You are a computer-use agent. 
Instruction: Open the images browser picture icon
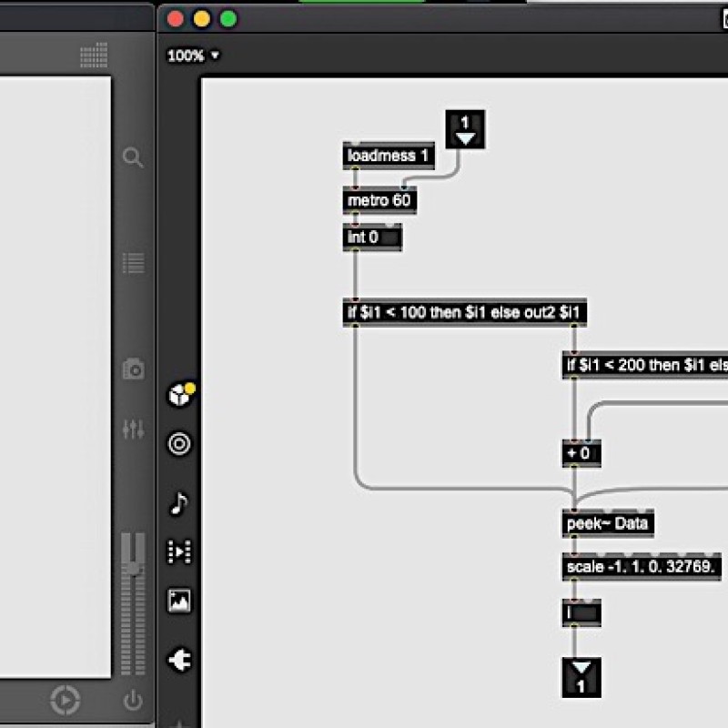[x=179, y=601]
